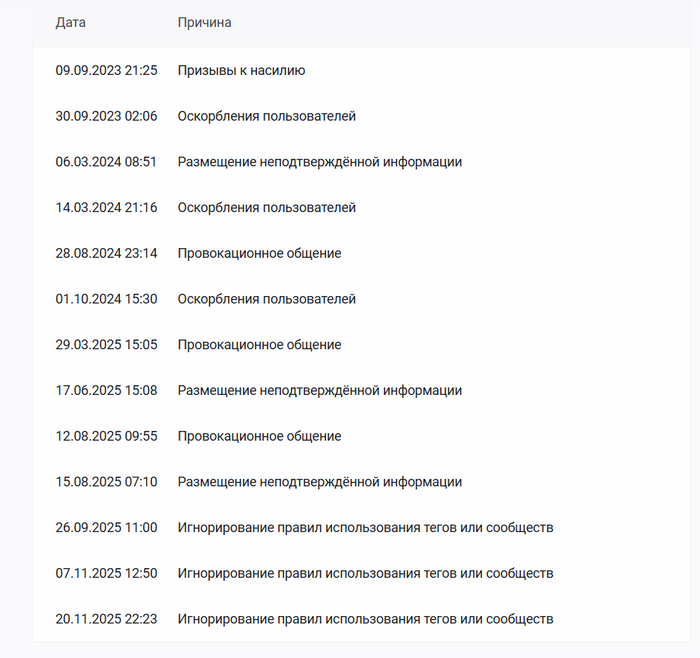Select the date 09.09.2023 21:25
Viewport: 700px width, 658px height.
(x=106, y=71)
